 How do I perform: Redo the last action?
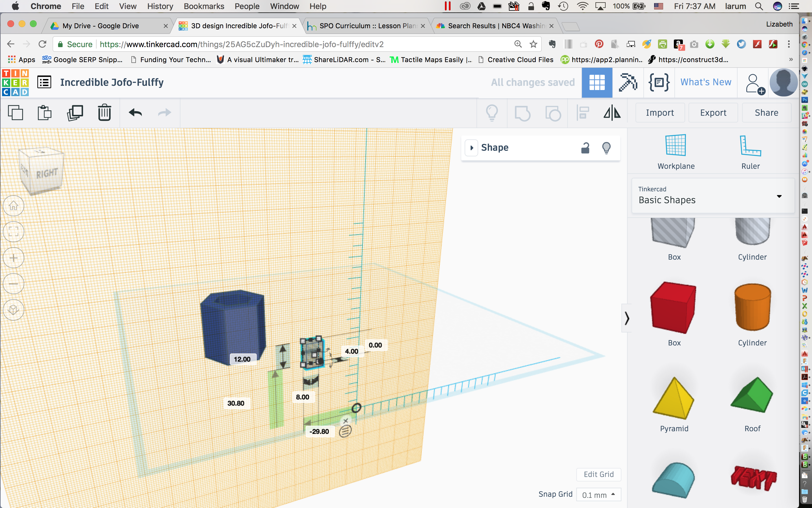[164, 113]
